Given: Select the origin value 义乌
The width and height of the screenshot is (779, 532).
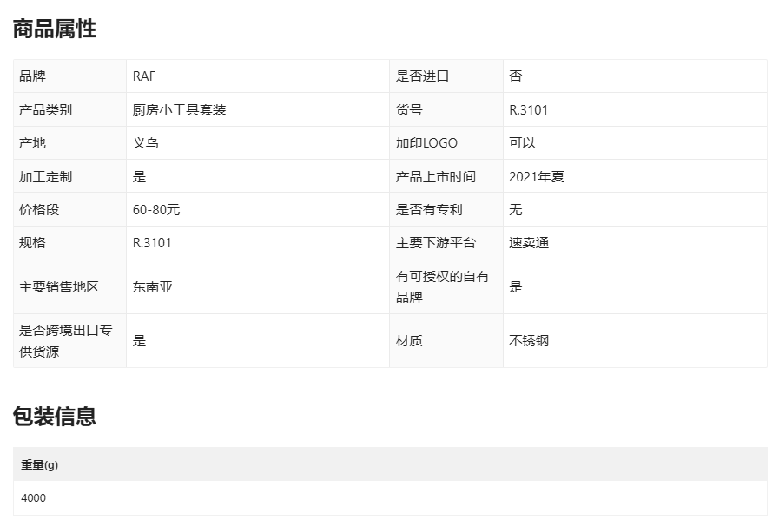Looking at the screenshot, I should point(146,143).
